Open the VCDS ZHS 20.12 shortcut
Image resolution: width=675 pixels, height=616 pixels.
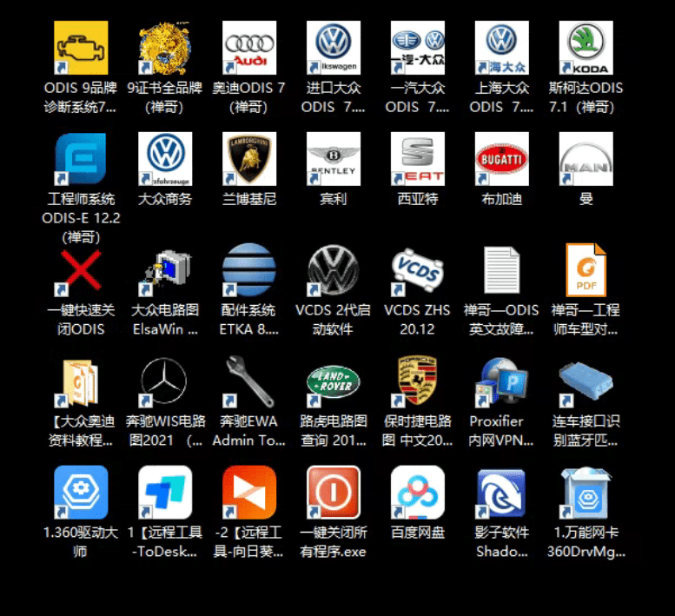[x=418, y=271]
